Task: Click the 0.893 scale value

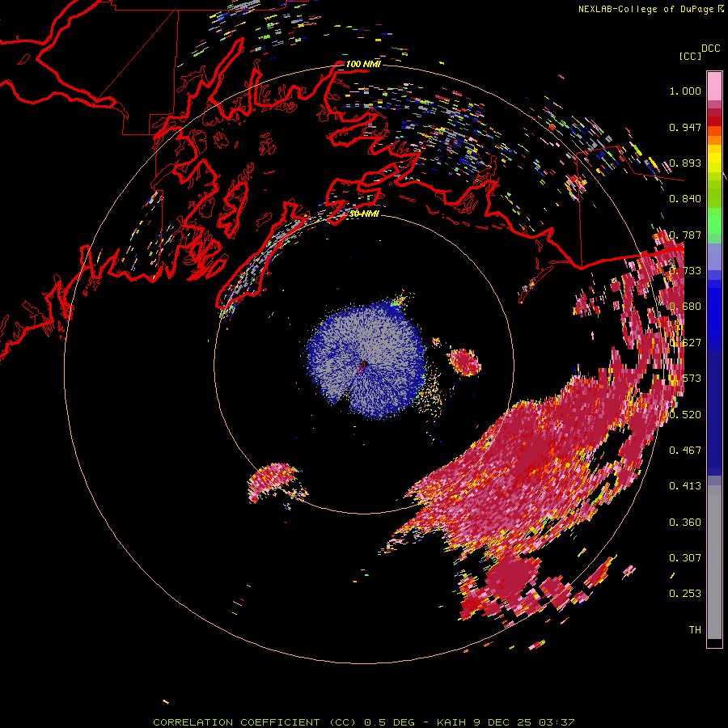Action: click(x=685, y=163)
